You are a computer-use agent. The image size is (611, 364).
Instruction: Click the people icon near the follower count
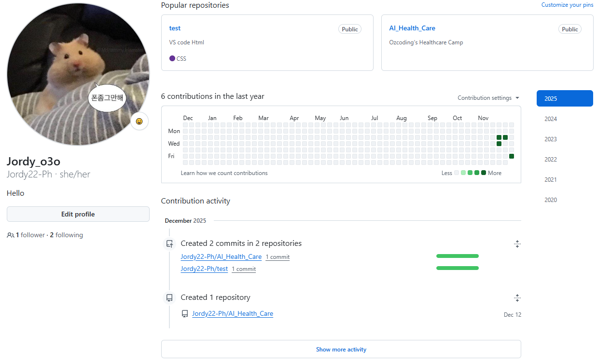(10, 235)
